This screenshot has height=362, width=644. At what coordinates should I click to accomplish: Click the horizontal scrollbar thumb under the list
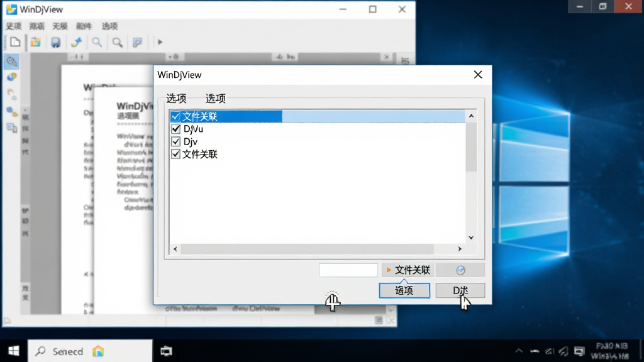click(x=307, y=249)
